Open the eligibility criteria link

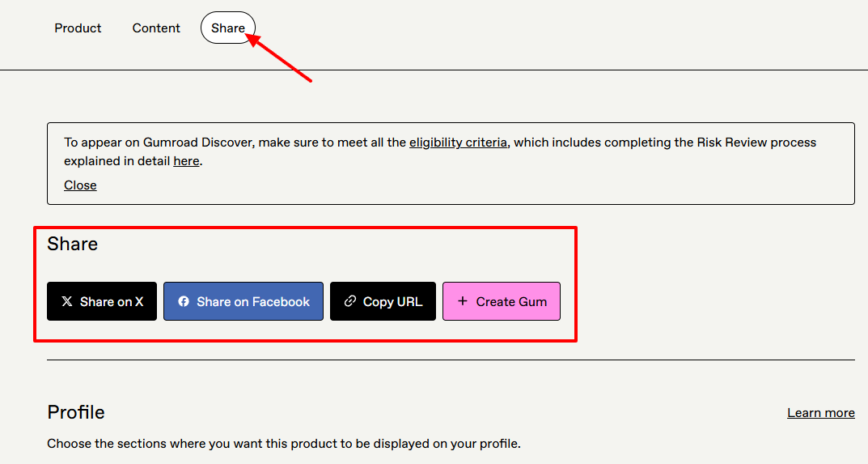pyautogui.click(x=458, y=143)
